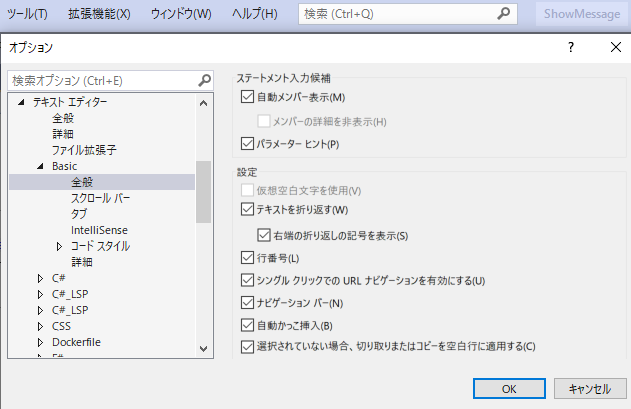This screenshot has height=409, width=631.
Task: Open the ヘルプ(H) menu
Action: 255,14
